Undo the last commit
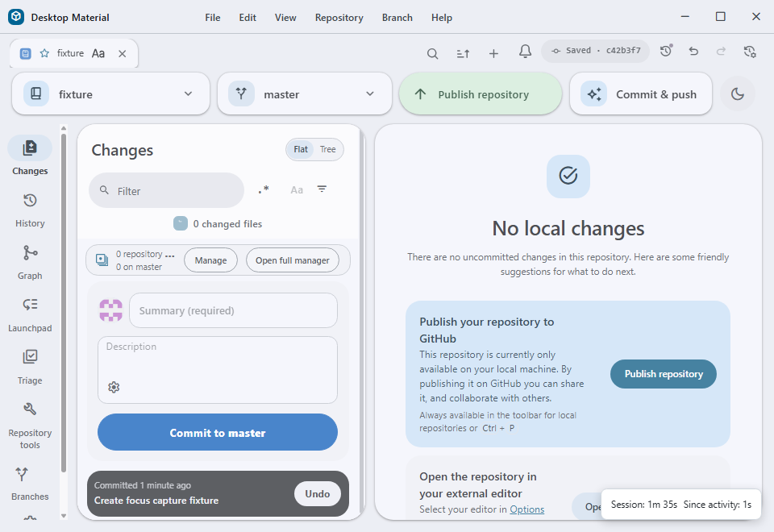The width and height of the screenshot is (774, 532). [x=318, y=493]
